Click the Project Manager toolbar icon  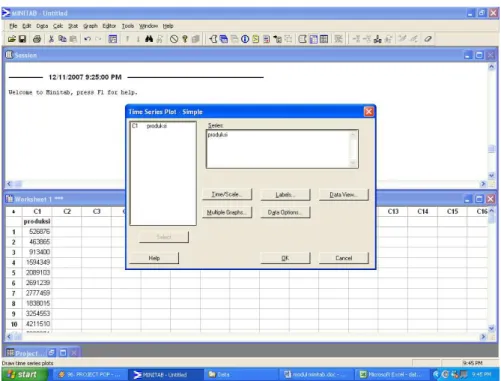click(x=324, y=39)
